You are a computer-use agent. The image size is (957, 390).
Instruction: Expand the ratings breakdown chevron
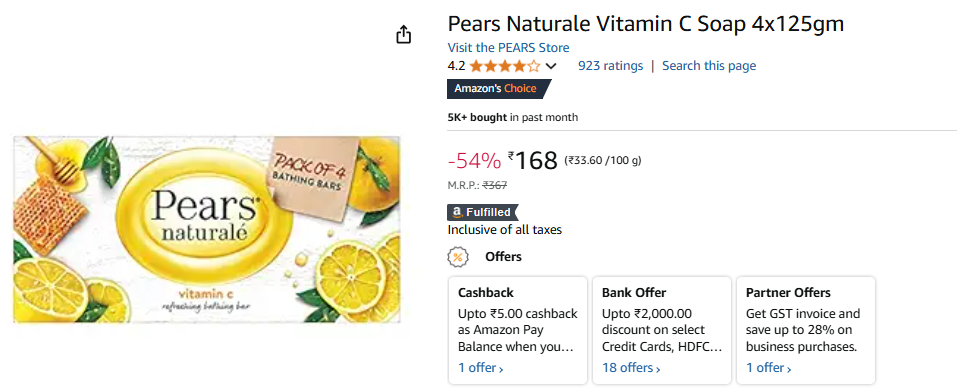551,66
